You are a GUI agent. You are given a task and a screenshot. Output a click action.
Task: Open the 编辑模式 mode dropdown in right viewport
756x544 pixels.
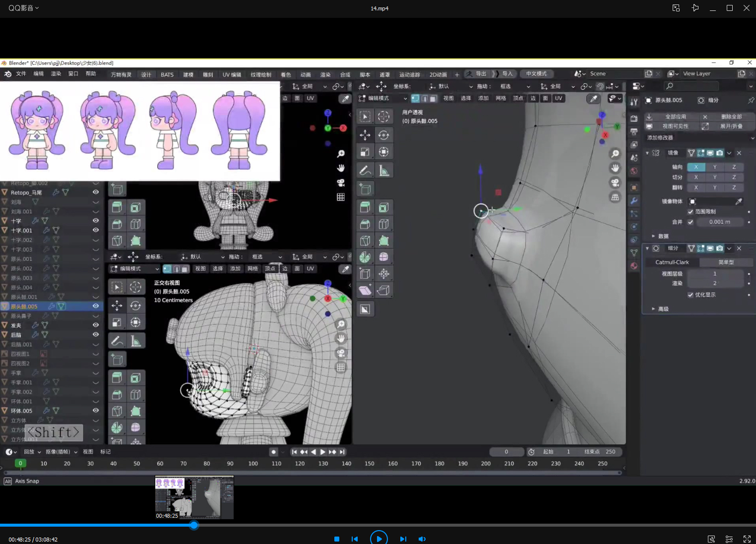[382, 98]
